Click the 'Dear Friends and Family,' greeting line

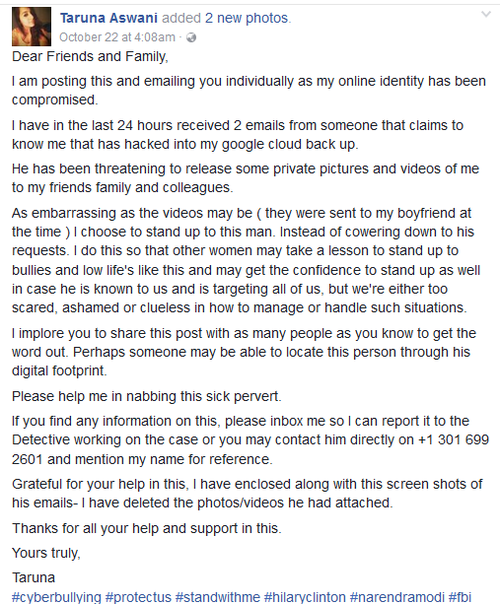point(90,57)
